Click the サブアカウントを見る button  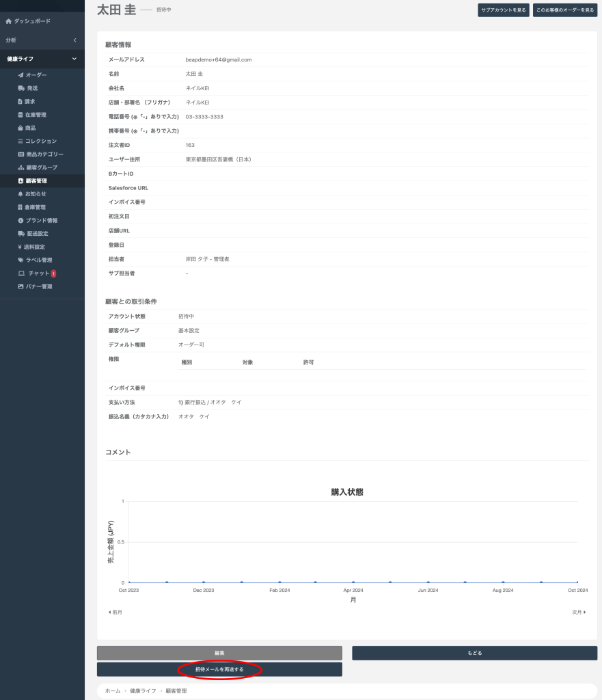[x=503, y=10]
